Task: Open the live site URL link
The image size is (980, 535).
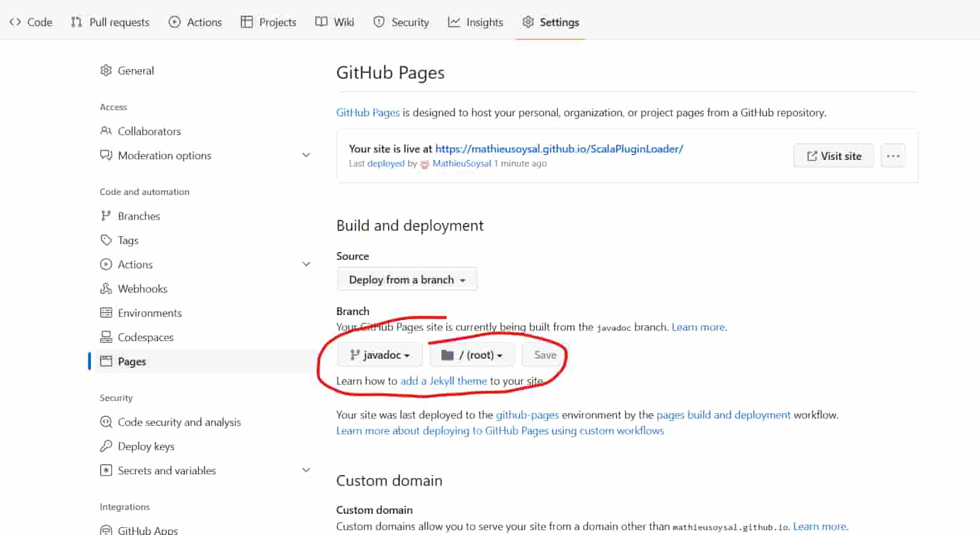Action: (559, 148)
